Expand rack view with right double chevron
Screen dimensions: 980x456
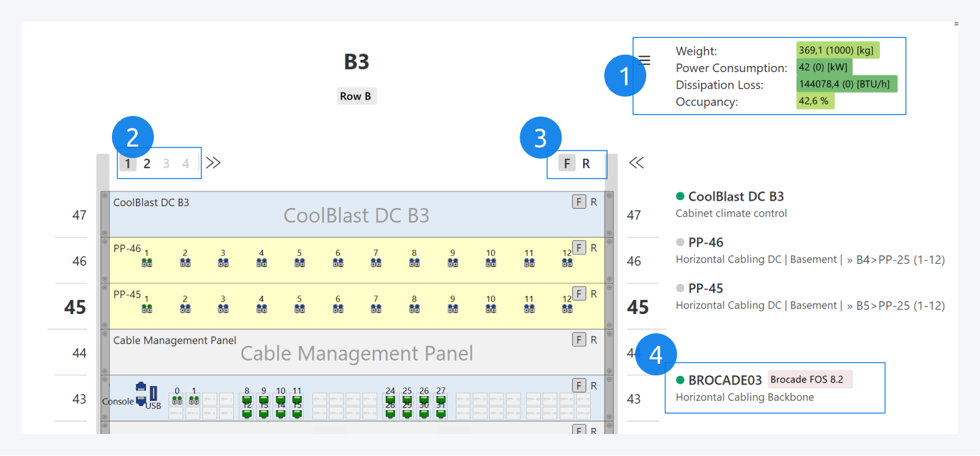[x=213, y=163]
